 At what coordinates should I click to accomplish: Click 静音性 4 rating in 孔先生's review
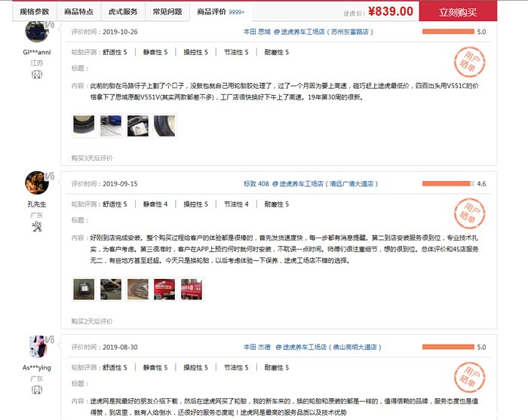(x=155, y=204)
